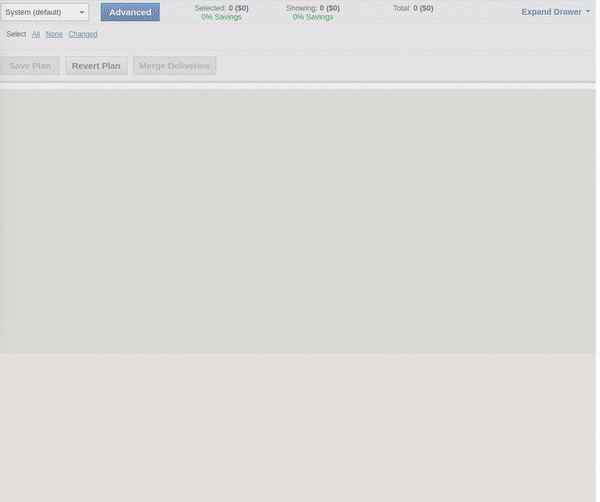
Task: Click the Advanced button
Action: (130, 12)
